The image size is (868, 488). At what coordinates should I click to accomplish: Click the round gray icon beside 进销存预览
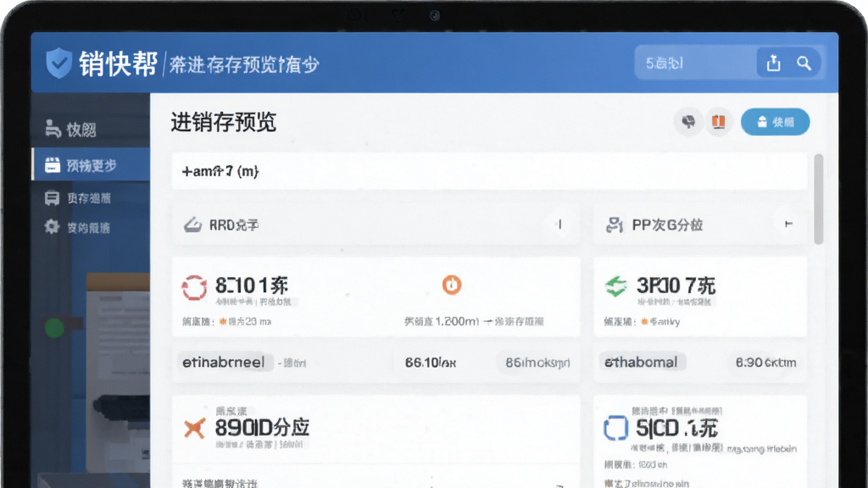[688, 122]
